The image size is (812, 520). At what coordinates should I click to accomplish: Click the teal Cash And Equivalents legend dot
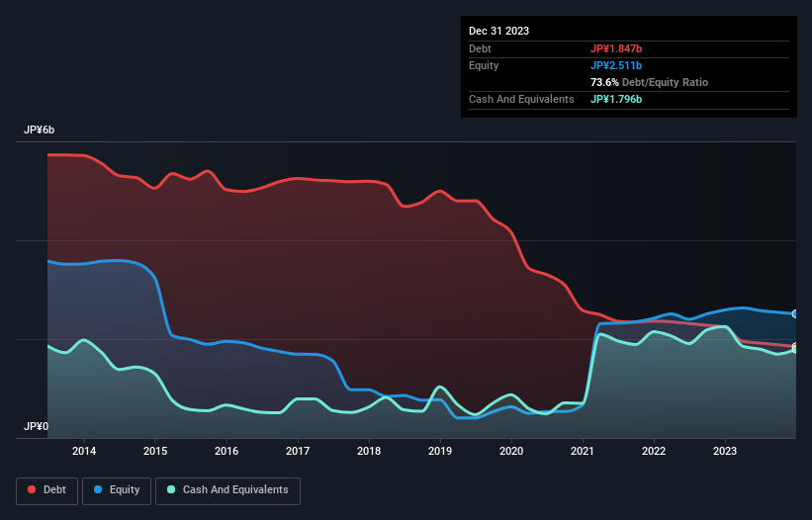(171, 489)
